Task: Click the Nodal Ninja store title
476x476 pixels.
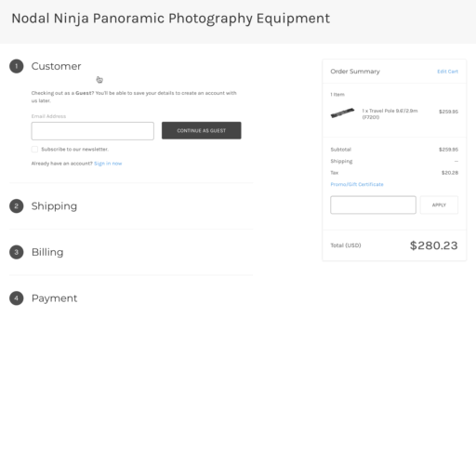Action: (171, 19)
